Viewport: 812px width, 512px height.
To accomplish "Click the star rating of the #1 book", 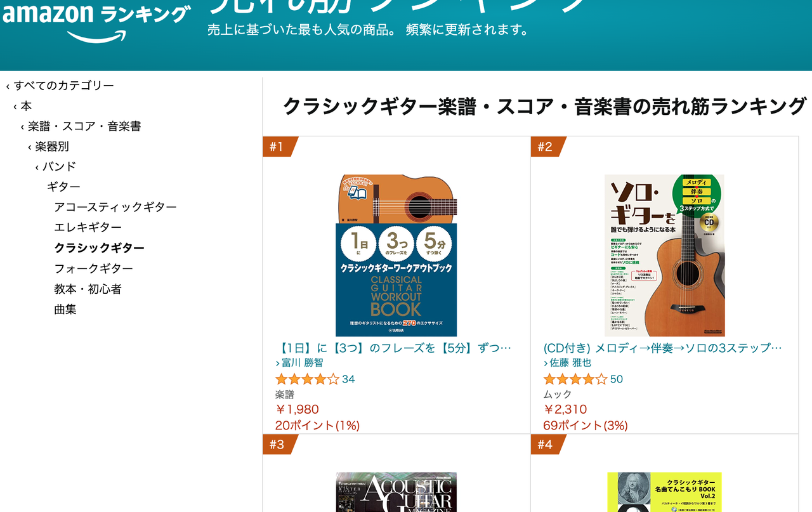I will pyautogui.click(x=308, y=379).
